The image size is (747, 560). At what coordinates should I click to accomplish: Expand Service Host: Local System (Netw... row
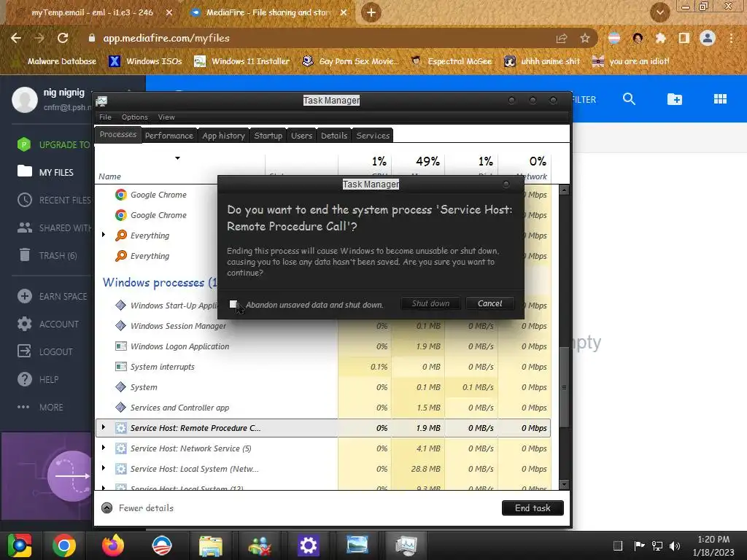(x=104, y=469)
